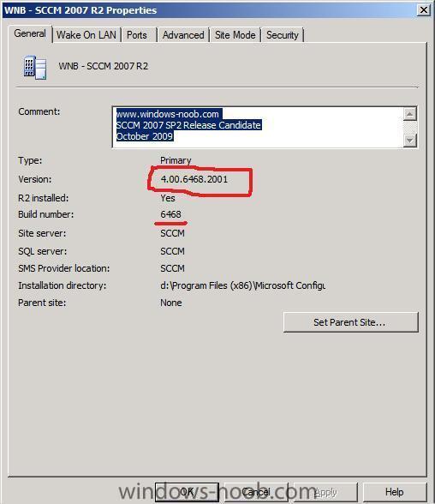
Task: Click the Parent site value None
Action: [171, 303]
